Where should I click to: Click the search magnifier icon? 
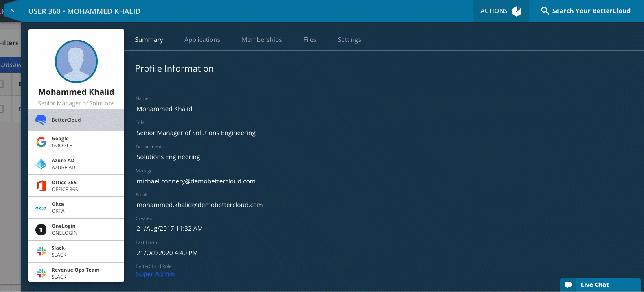(545, 11)
